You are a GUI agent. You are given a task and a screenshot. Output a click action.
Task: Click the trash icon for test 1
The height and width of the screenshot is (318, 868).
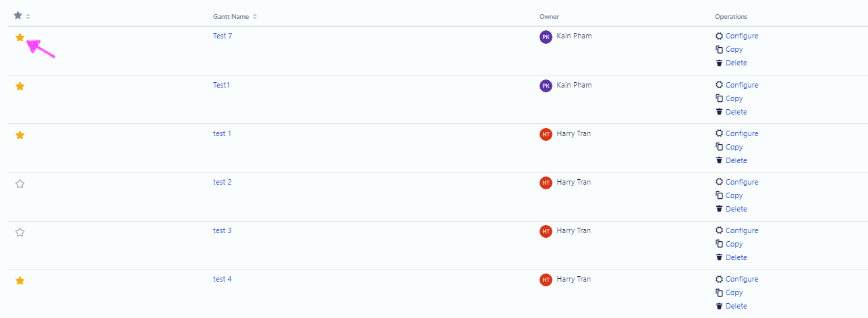[719, 160]
